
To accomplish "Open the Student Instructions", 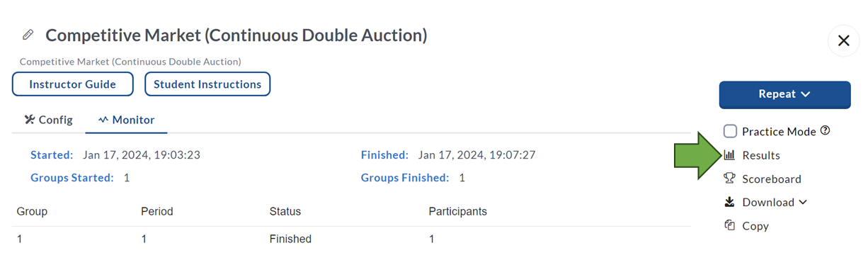I will 207,84.
